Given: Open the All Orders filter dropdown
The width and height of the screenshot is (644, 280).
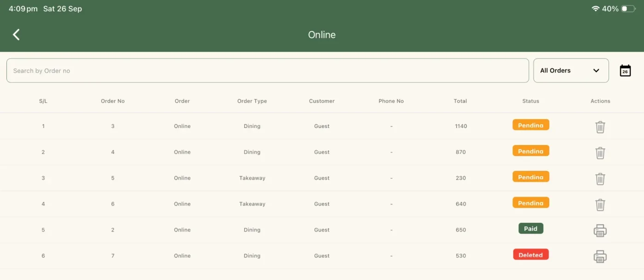Looking at the screenshot, I should (571, 70).
